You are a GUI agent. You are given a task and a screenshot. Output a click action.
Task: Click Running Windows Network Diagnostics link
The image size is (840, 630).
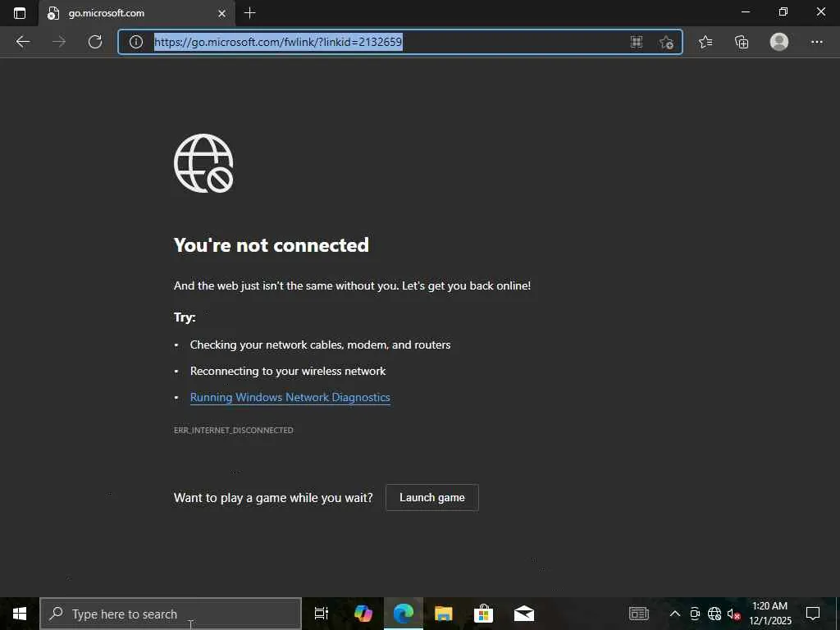click(290, 398)
